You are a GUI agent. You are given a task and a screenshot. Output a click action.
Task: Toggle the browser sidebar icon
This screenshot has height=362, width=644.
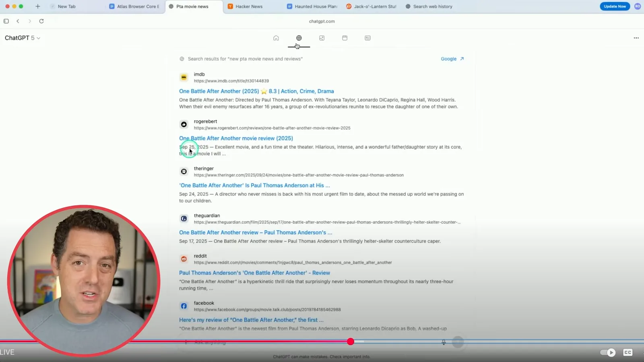(6, 21)
